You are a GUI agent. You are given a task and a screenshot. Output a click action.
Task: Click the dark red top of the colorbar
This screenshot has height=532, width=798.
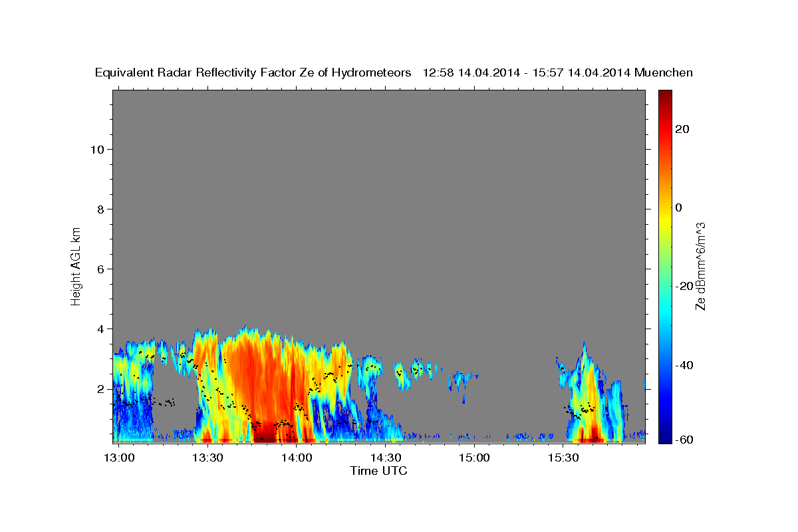665,96
